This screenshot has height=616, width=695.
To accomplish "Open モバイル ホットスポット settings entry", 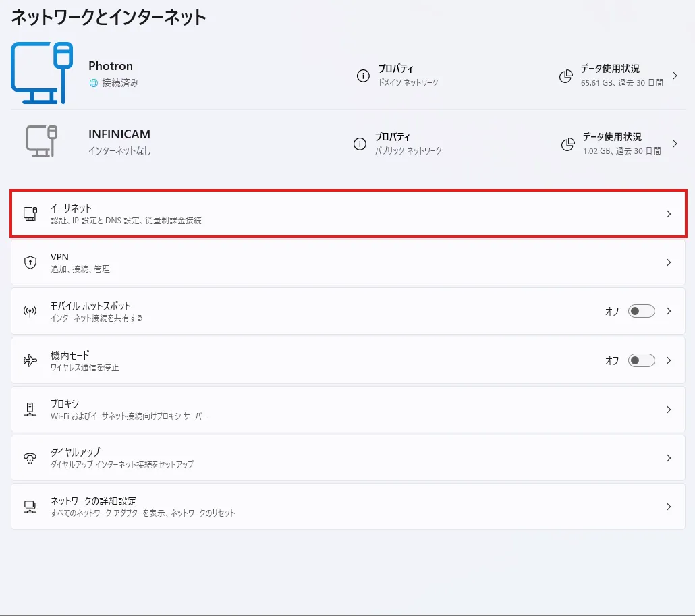I will click(x=348, y=311).
